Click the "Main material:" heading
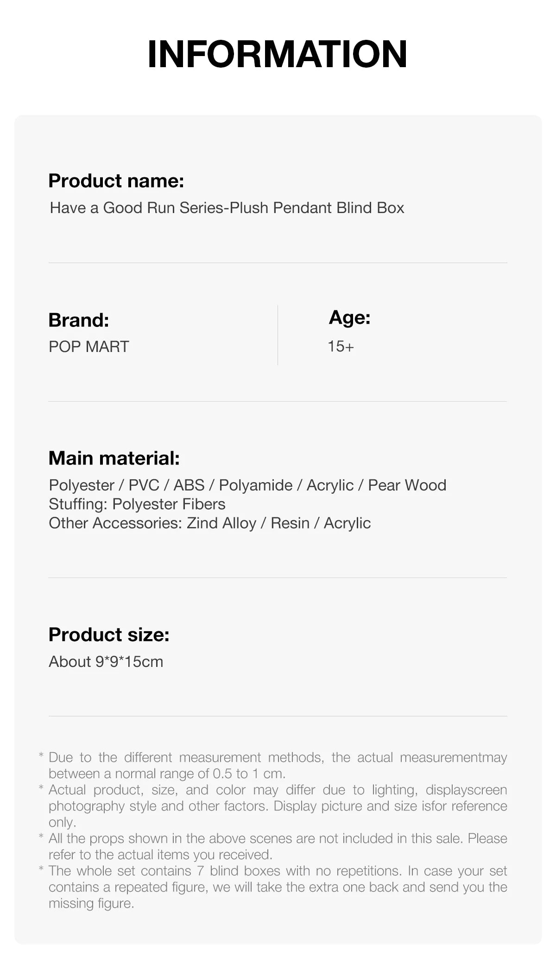Screen dimensions: 556x980 pos(114,458)
